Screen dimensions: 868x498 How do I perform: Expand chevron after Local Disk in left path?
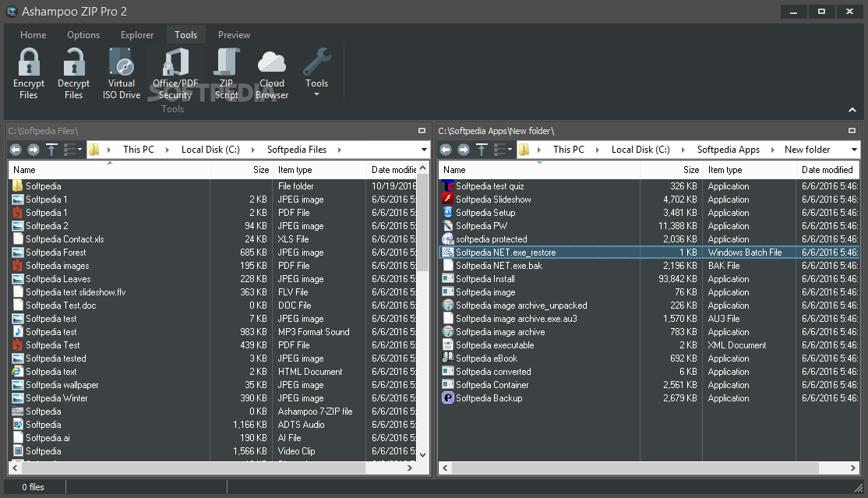coord(253,150)
